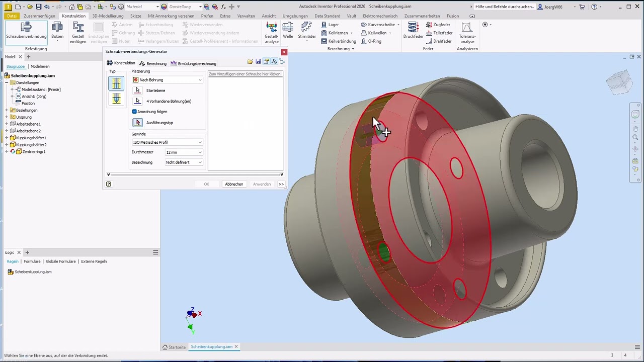
Task: Open Formulare in the Logic panel
Action: click(32, 261)
